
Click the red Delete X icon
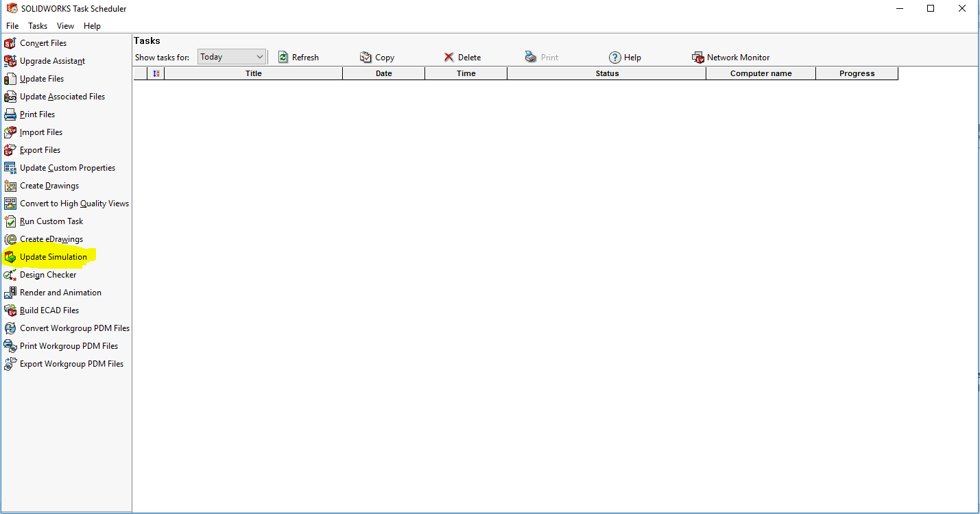449,57
